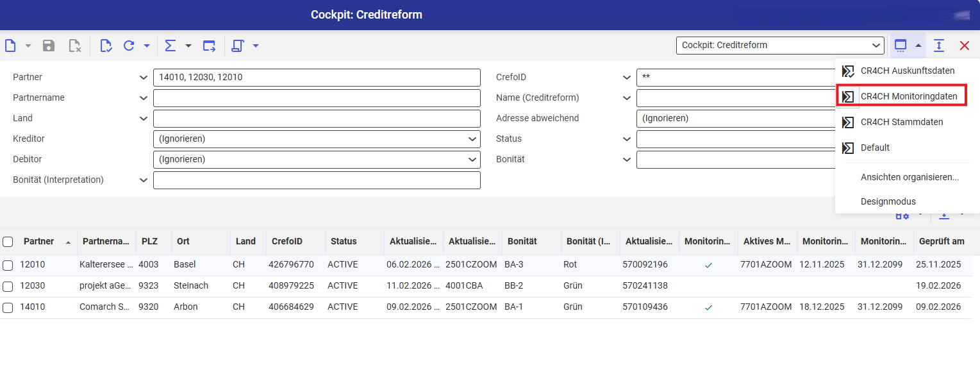Click the Partnername input field

pyautogui.click(x=317, y=98)
